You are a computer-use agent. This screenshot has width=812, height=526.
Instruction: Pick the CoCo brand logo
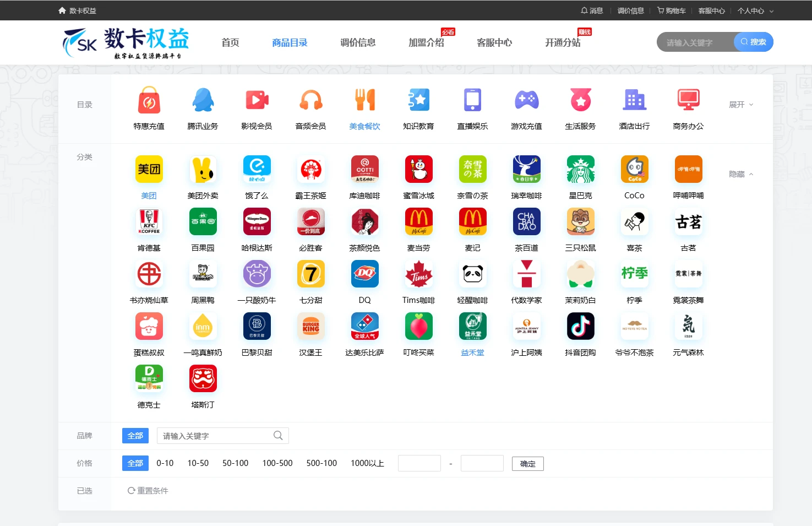pos(635,169)
